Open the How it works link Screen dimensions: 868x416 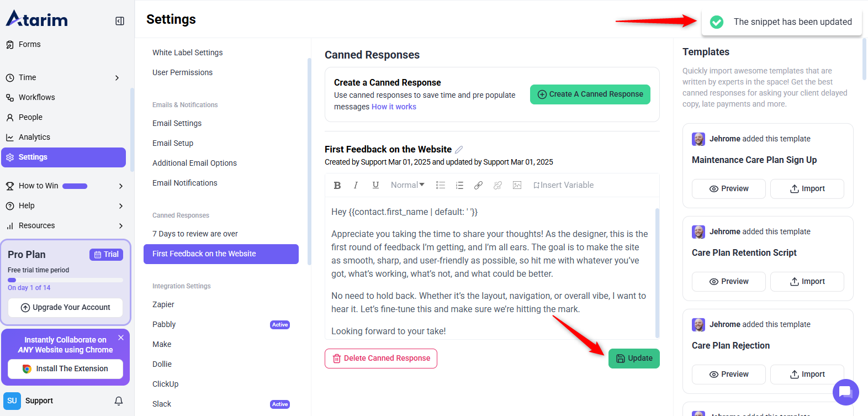[394, 107]
